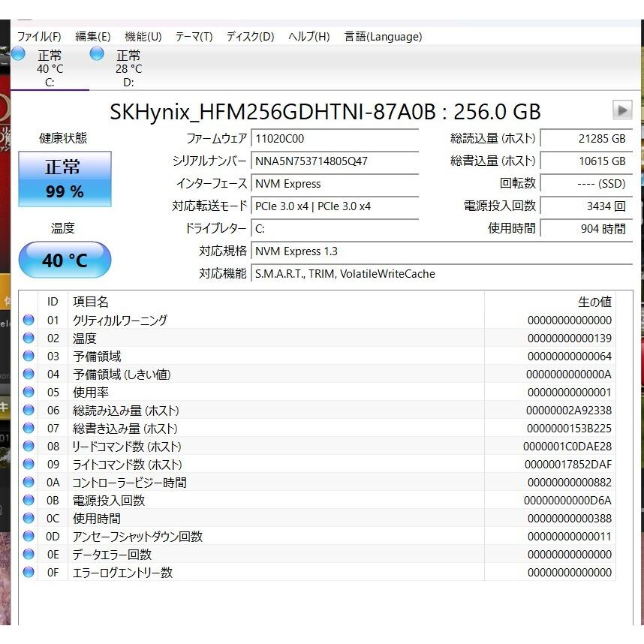Click the status icon for row 05 使用率

coord(29,392)
